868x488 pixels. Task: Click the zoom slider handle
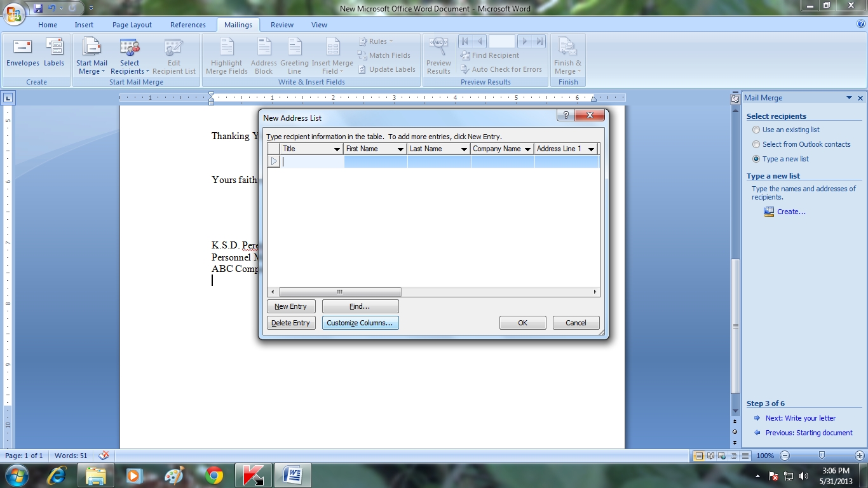pyautogui.click(x=822, y=456)
